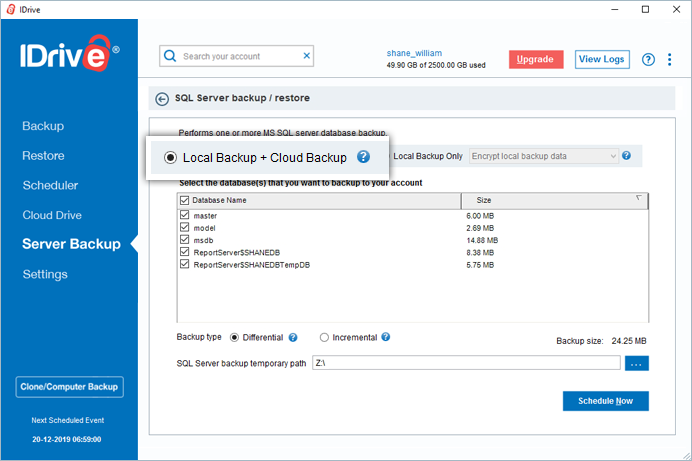Screen dimensions: 692x461
Task: Click the model database name
Action: [x=204, y=228]
